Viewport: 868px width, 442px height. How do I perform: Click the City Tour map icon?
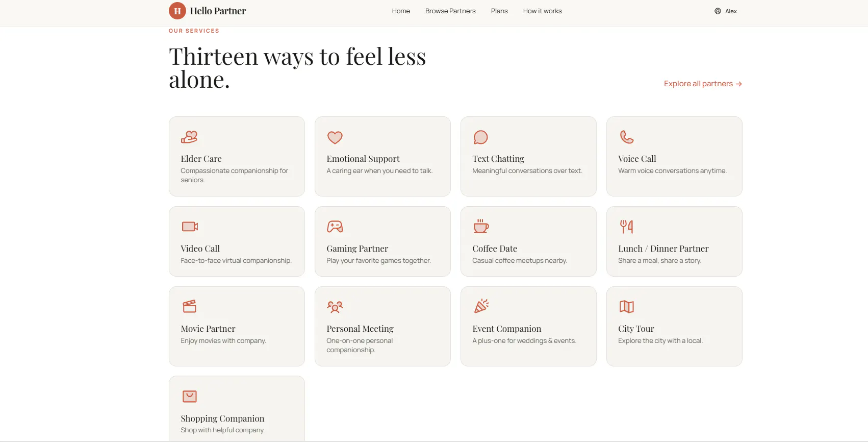click(627, 307)
